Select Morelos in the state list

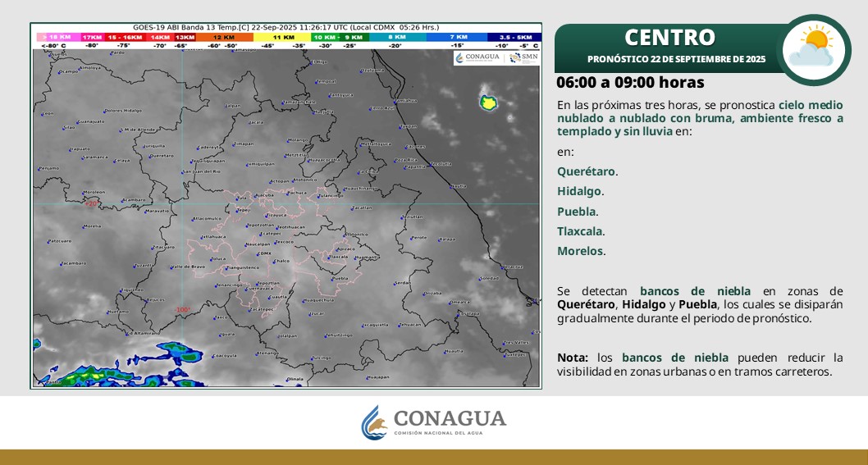(x=580, y=251)
